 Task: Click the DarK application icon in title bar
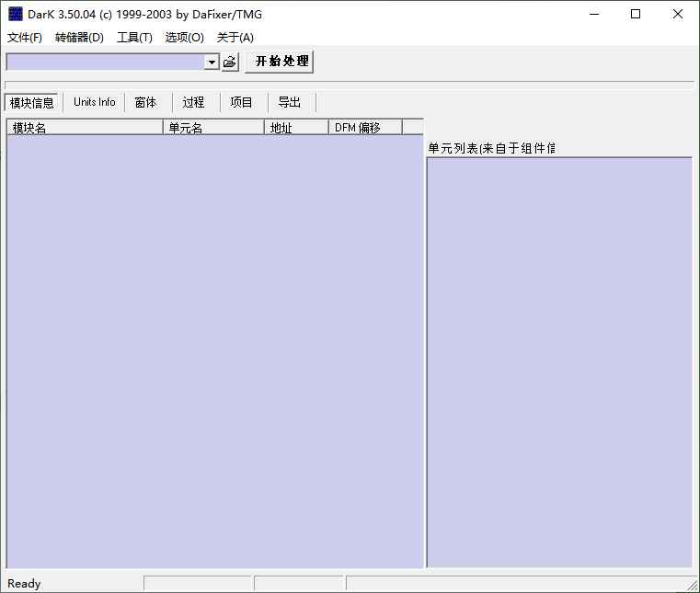click(16, 15)
